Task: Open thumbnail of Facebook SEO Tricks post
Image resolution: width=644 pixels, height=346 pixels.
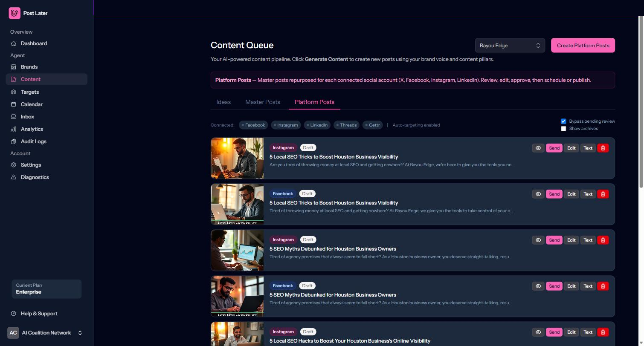Action: click(237, 204)
